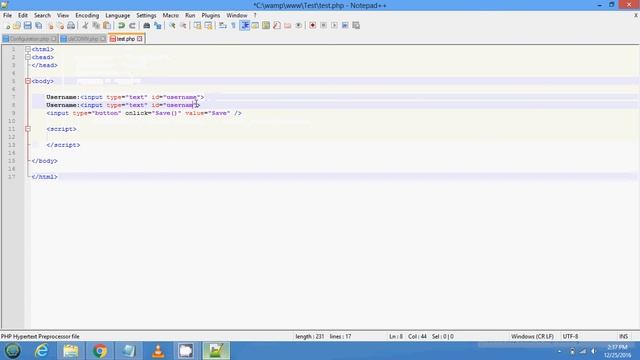Start macro recording with red Record icon
Viewport: 640px width, 360px height.
tap(313, 26)
